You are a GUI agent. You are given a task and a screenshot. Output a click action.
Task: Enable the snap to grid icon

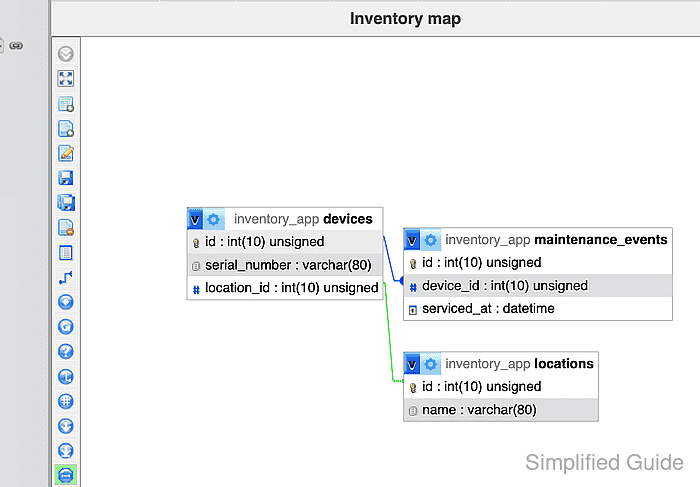66,401
